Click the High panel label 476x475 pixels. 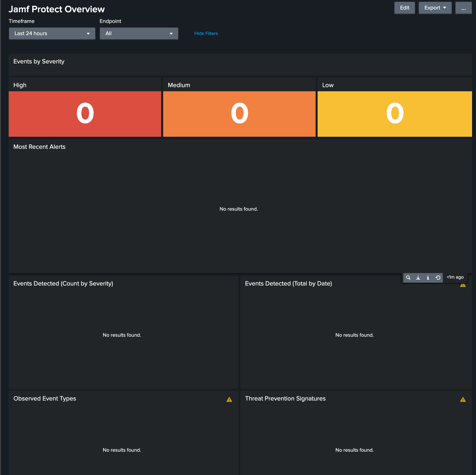click(20, 85)
